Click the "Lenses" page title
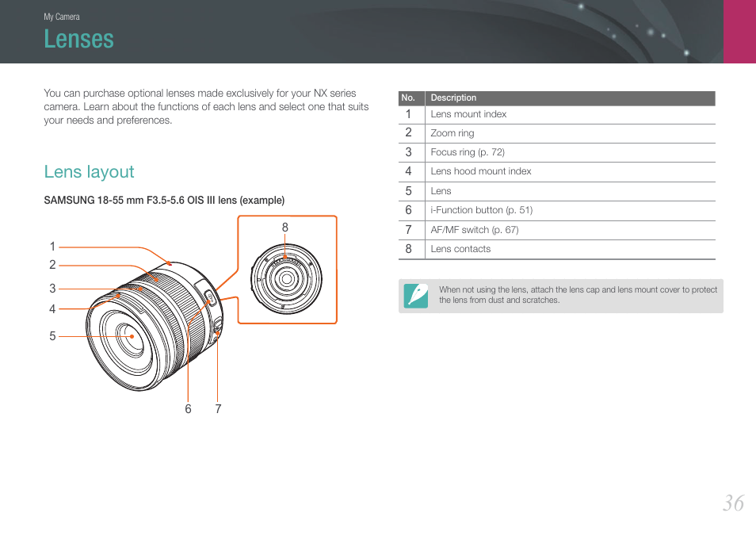756x536 pixels. (79, 39)
